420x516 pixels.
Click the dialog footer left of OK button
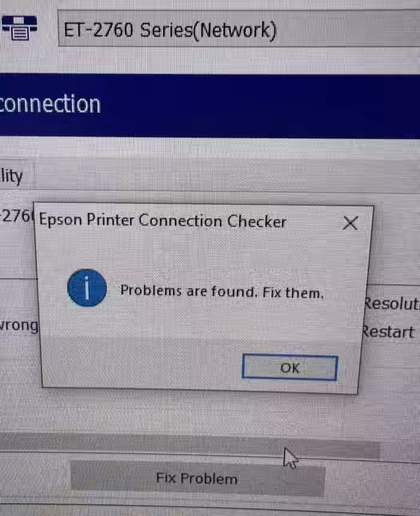coord(142,366)
